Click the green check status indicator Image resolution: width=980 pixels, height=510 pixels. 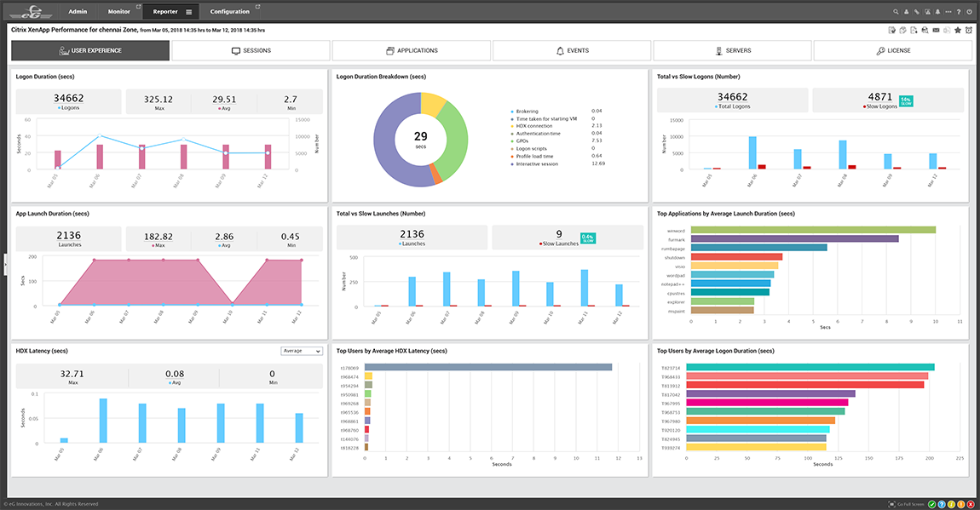coord(932,503)
